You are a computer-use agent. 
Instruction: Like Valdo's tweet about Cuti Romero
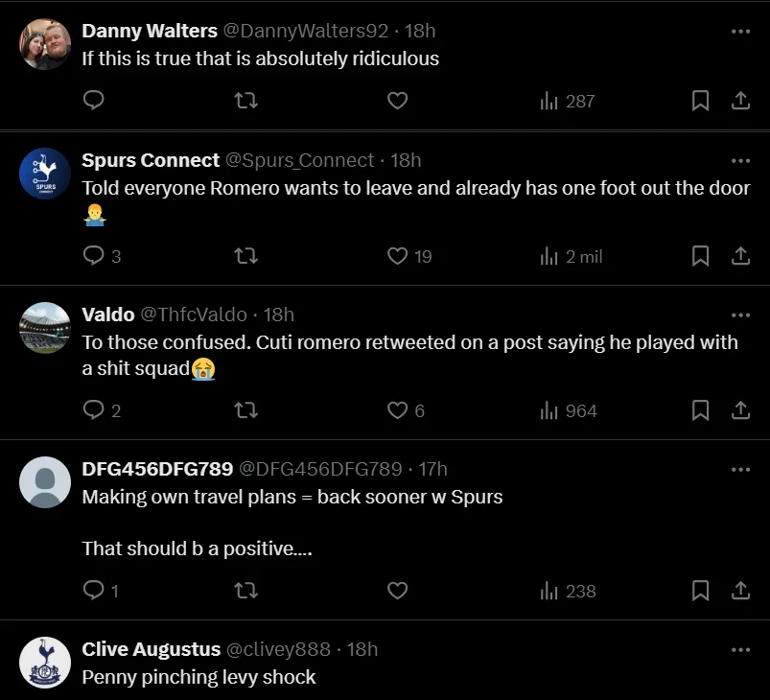tap(398, 410)
